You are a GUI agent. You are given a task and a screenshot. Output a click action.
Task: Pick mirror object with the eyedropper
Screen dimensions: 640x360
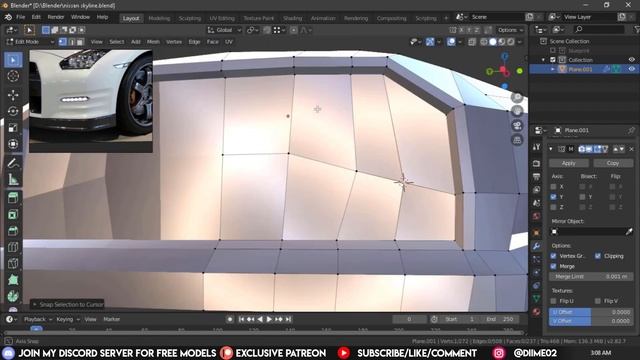tap(629, 231)
